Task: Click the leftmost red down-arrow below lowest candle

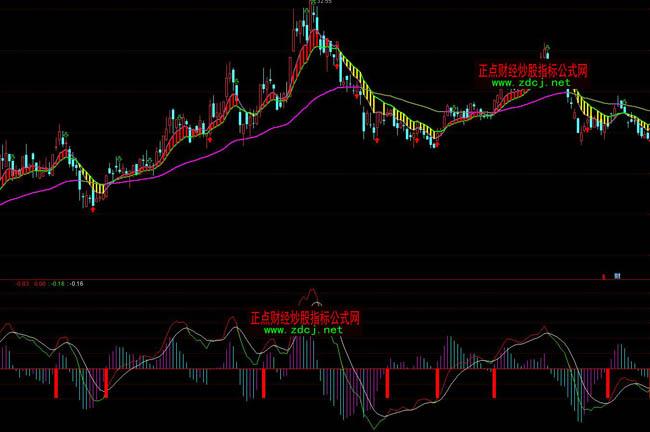Action: tap(92, 210)
